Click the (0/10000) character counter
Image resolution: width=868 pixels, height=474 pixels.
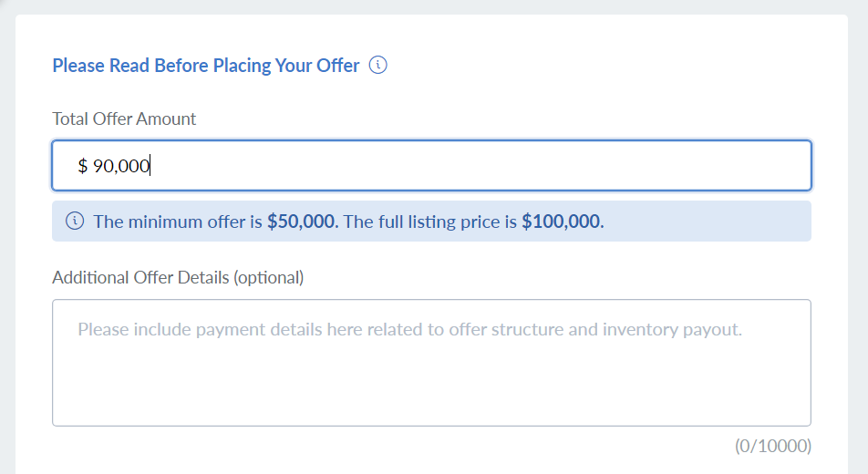click(x=773, y=446)
